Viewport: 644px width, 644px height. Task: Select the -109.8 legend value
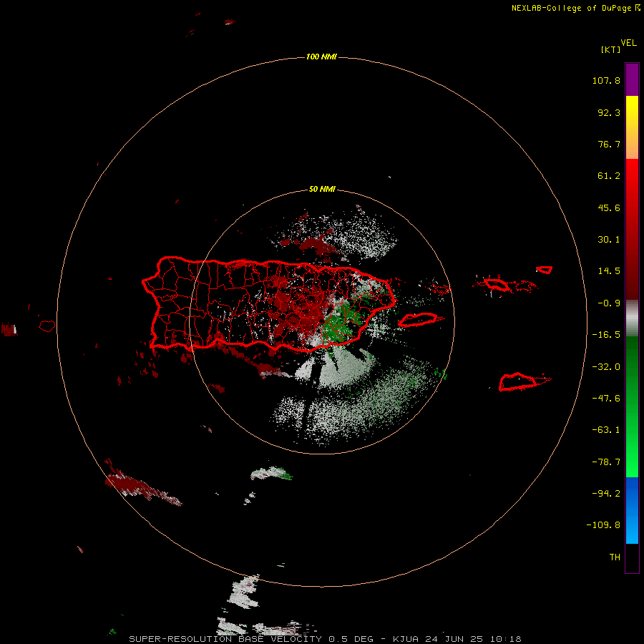(603, 525)
